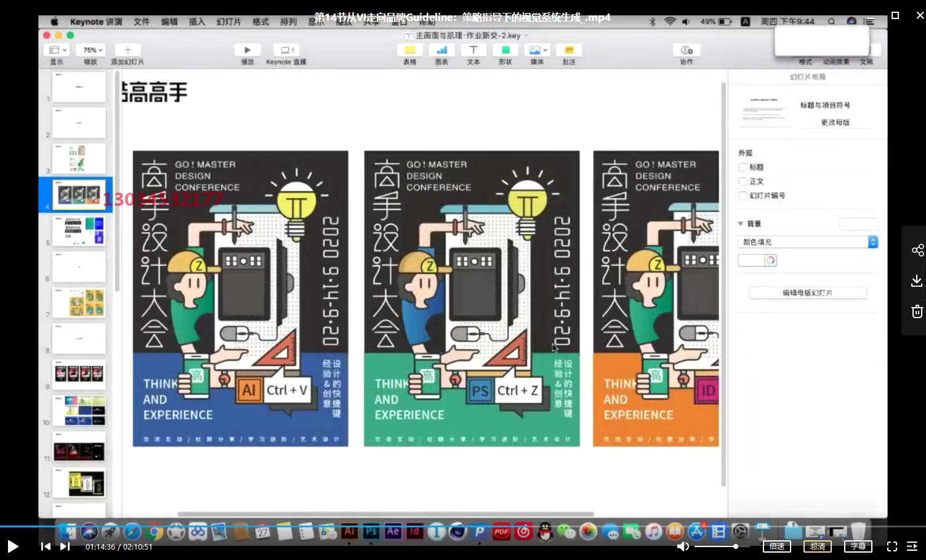Open the 插入 menu in menu bar
This screenshot has height=560, width=926.
196,22
